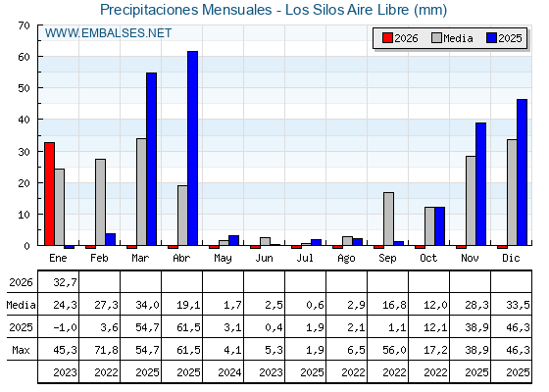Click the gray October Media bar
Viewport: 549px width, 392px height.
pyautogui.click(x=429, y=226)
